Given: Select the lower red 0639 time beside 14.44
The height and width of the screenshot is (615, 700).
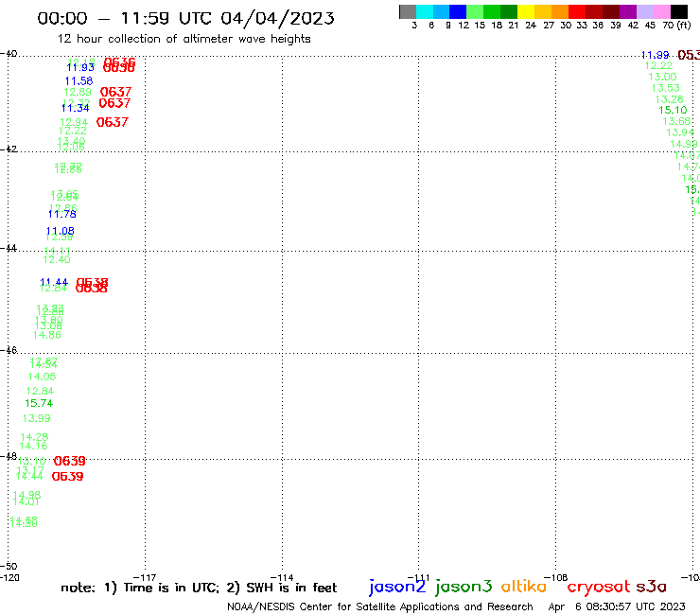Looking at the screenshot, I should coord(68,477).
